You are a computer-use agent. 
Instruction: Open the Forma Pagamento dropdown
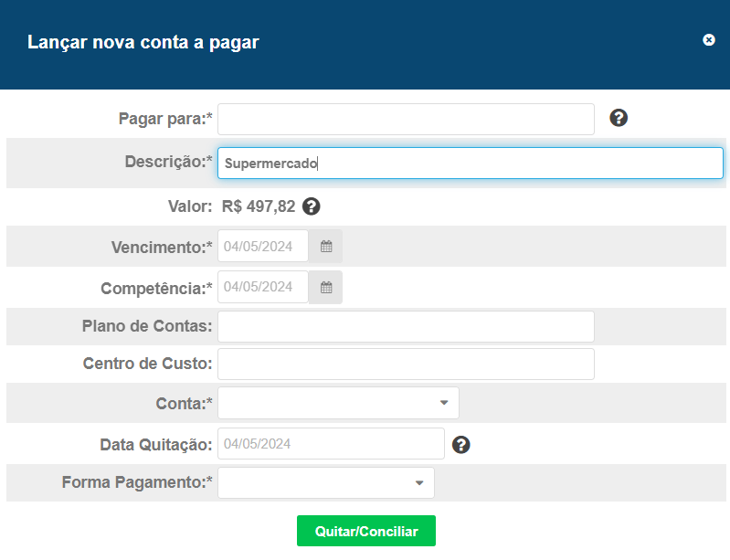419,482
